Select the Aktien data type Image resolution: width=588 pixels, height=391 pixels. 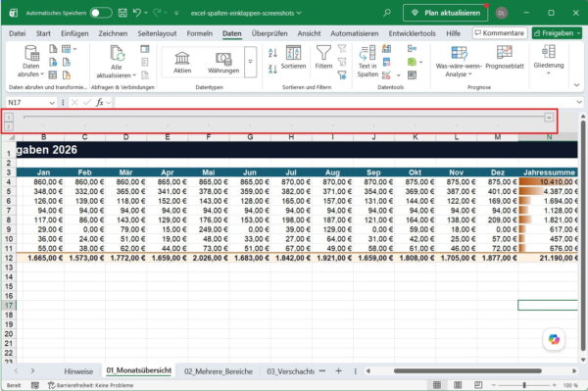pos(182,63)
